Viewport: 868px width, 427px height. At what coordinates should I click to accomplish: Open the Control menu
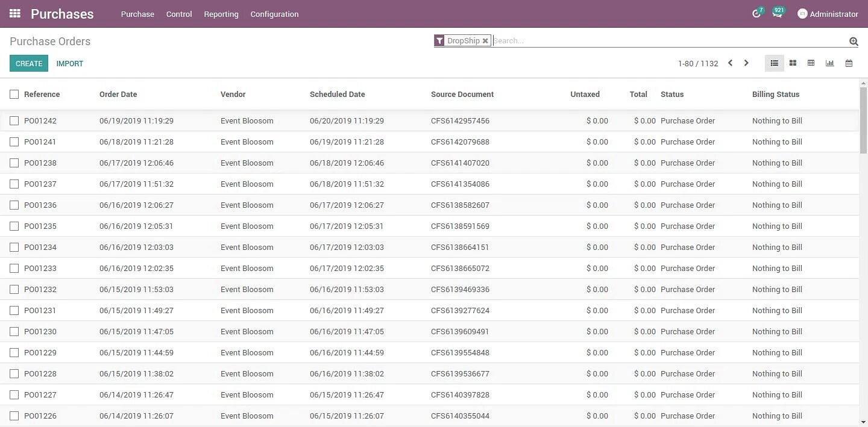click(x=178, y=14)
